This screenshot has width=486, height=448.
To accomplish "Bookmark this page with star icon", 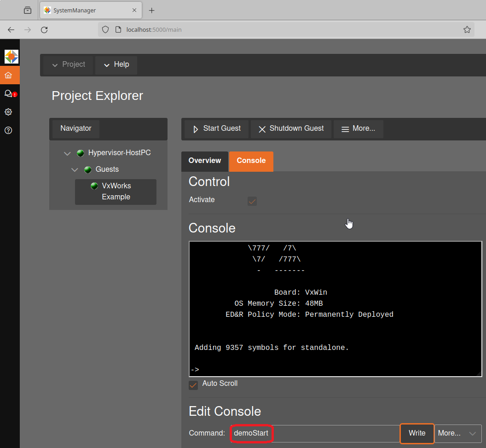I will pos(467,30).
